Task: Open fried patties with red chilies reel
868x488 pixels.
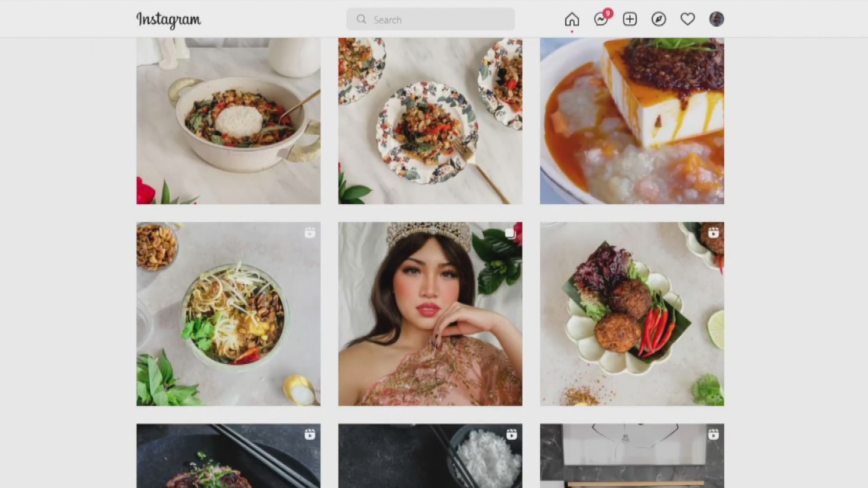Action: click(x=632, y=314)
